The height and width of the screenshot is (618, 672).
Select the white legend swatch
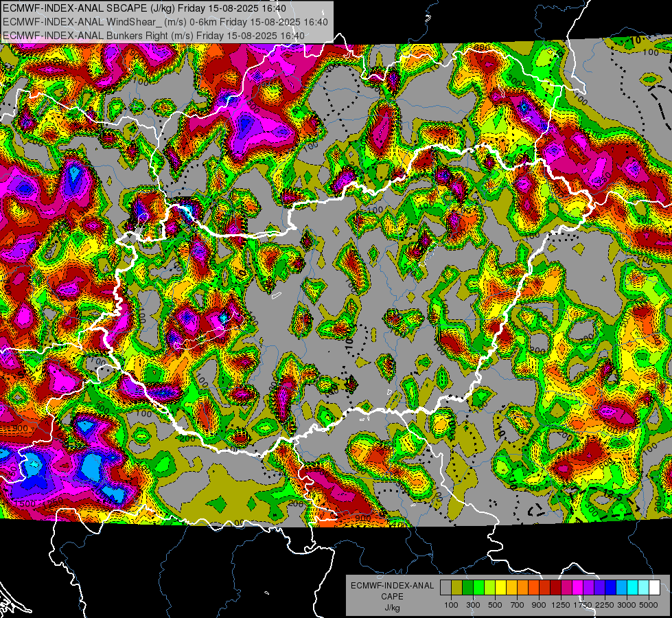[654, 588]
